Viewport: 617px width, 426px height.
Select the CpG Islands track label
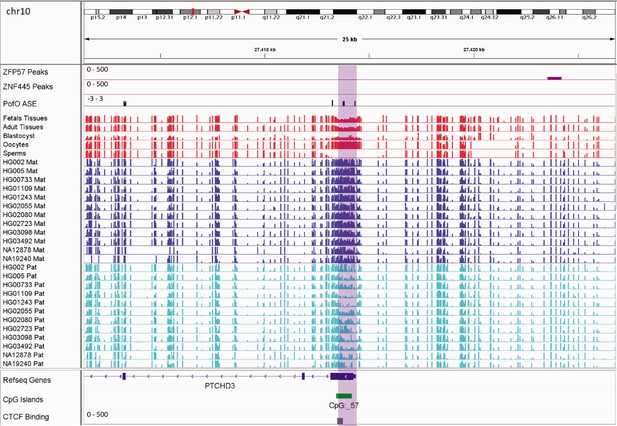(x=23, y=400)
